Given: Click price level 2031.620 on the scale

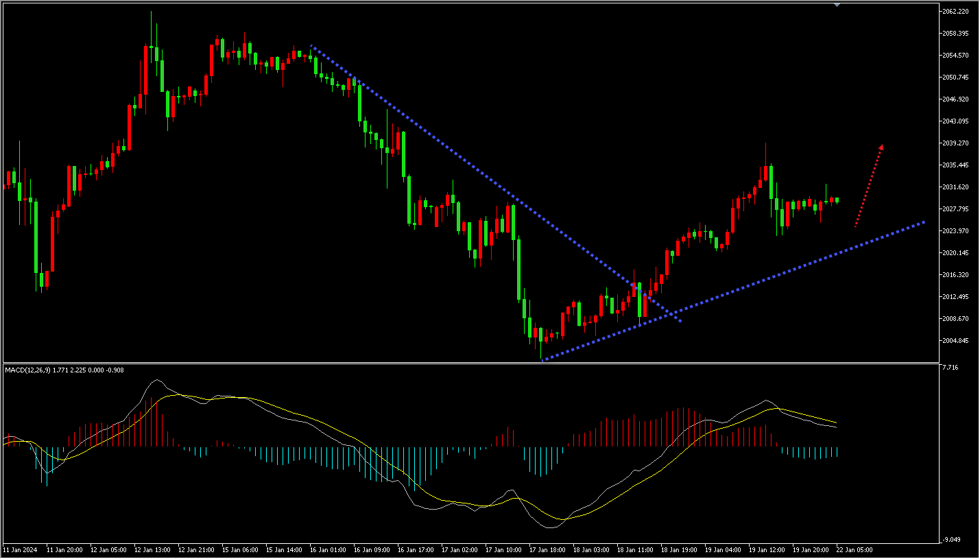Looking at the screenshot, I should coord(955,187).
